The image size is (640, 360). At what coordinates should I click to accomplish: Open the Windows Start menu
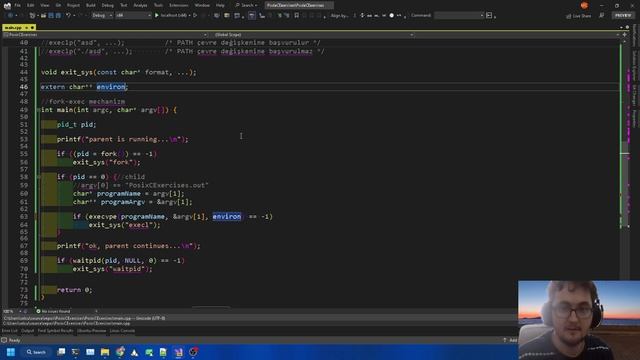[11, 352]
